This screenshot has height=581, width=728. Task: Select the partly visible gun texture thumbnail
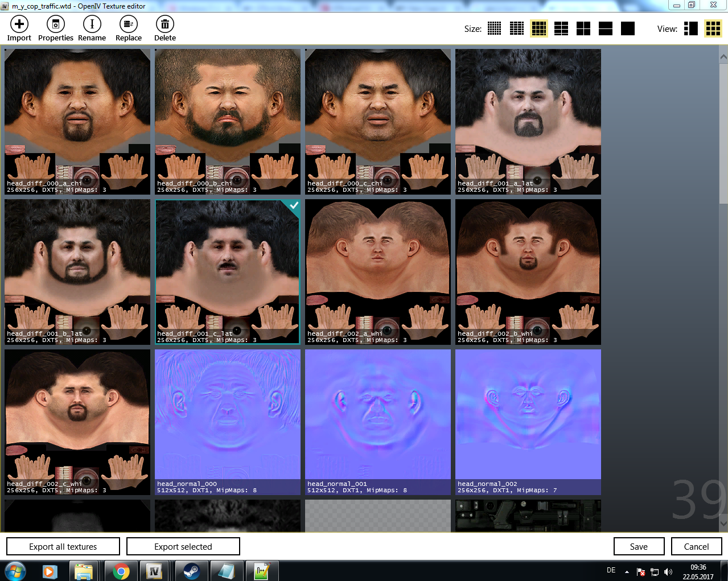tap(528, 516)
